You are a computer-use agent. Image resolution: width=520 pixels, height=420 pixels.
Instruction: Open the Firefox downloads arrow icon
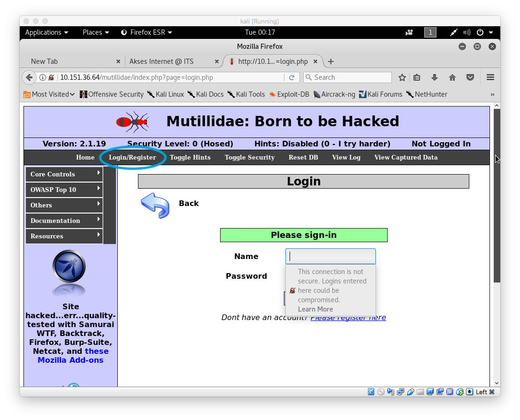[x=435, y=77]
